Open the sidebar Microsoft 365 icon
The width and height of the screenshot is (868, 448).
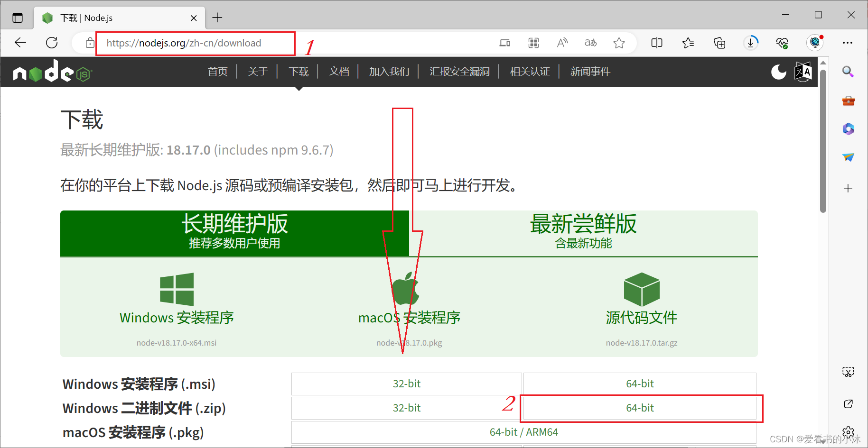848,129
